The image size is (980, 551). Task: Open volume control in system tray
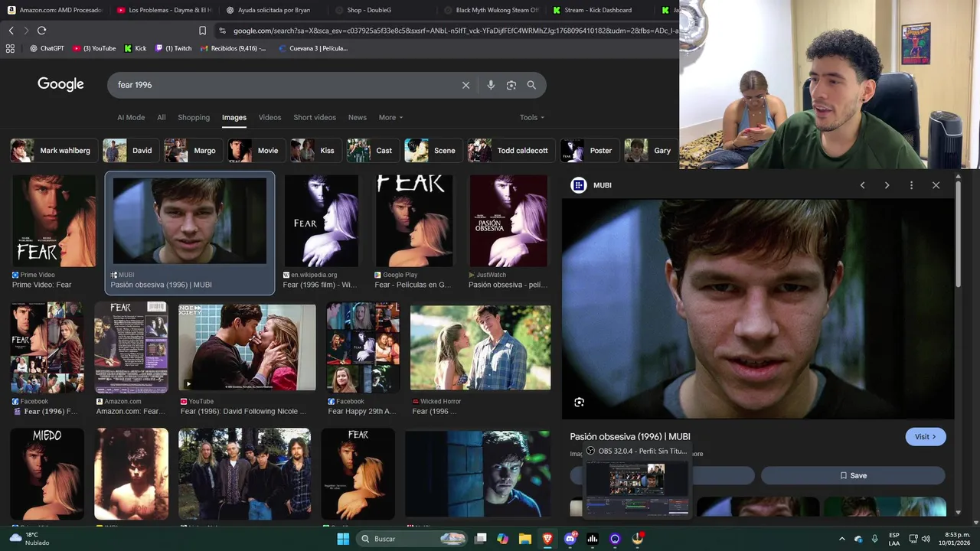tap(926, 539)
